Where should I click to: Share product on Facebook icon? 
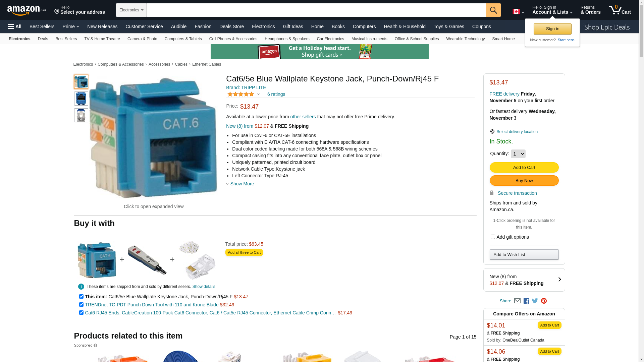pyautogui.click(x=526, y=301)
